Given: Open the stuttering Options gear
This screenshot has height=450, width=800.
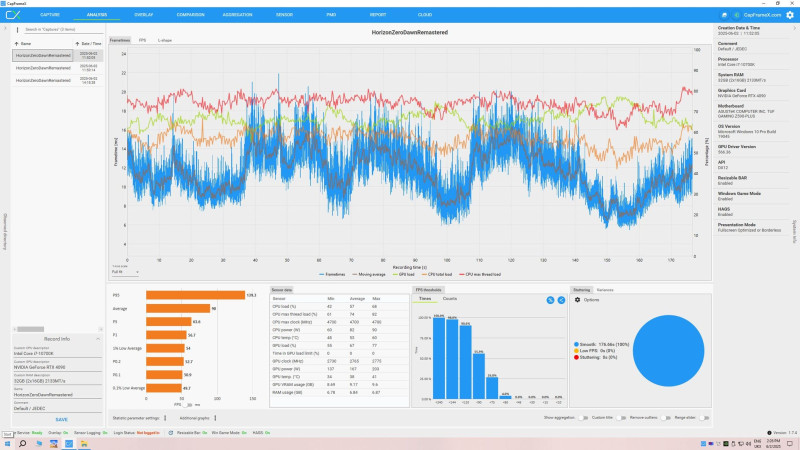Looking at the screenshot, I should pos(578,299).
